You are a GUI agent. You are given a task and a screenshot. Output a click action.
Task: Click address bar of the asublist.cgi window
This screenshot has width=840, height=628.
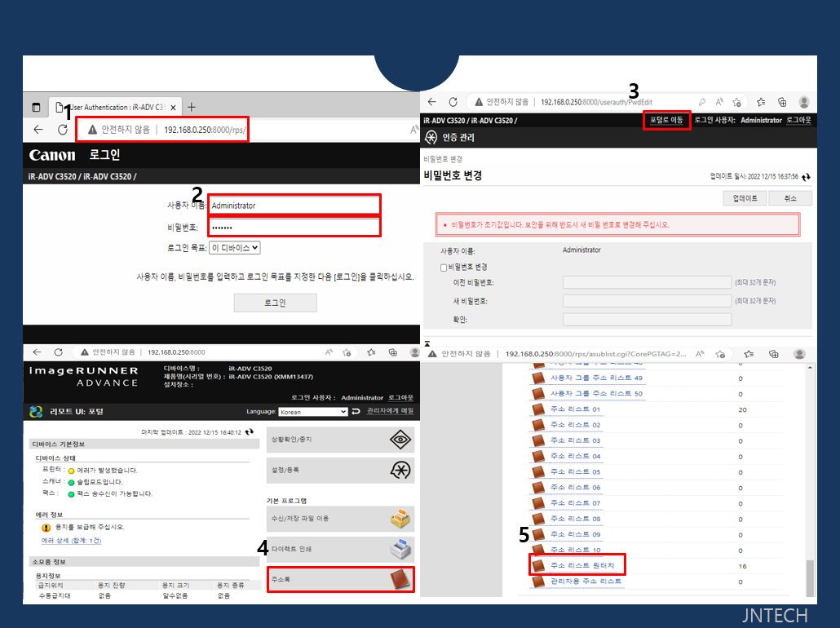click(x=595, y=354)
